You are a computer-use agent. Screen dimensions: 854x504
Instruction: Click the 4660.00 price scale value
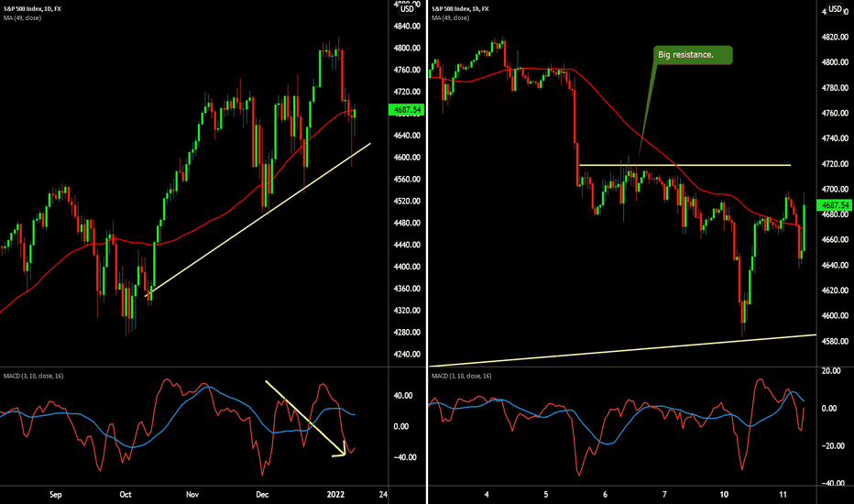(835, 240)
